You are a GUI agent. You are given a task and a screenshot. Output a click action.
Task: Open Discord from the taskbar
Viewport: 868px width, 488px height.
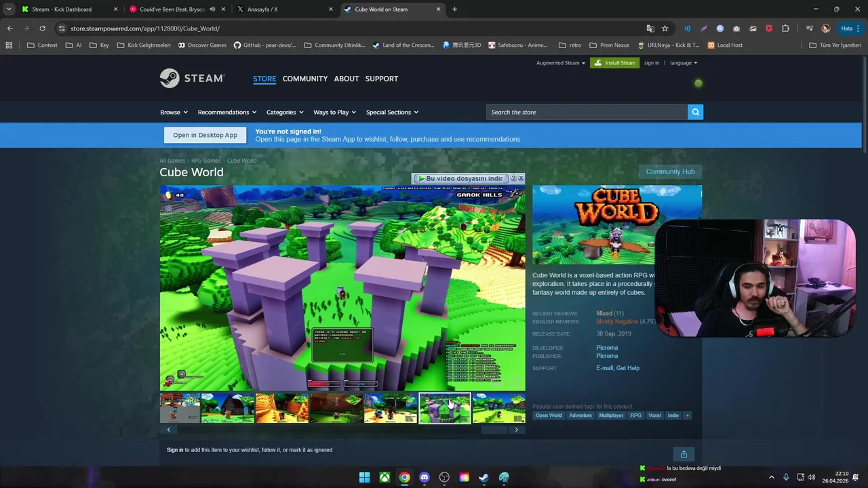(425, 477)
